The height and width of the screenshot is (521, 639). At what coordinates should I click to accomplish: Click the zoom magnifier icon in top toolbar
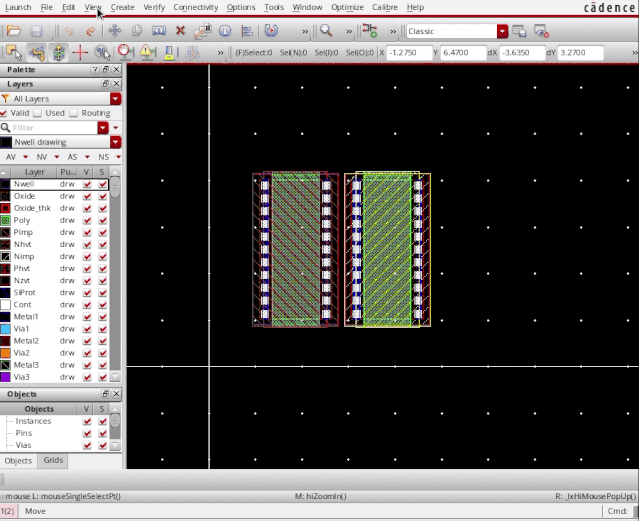point(325,31)
